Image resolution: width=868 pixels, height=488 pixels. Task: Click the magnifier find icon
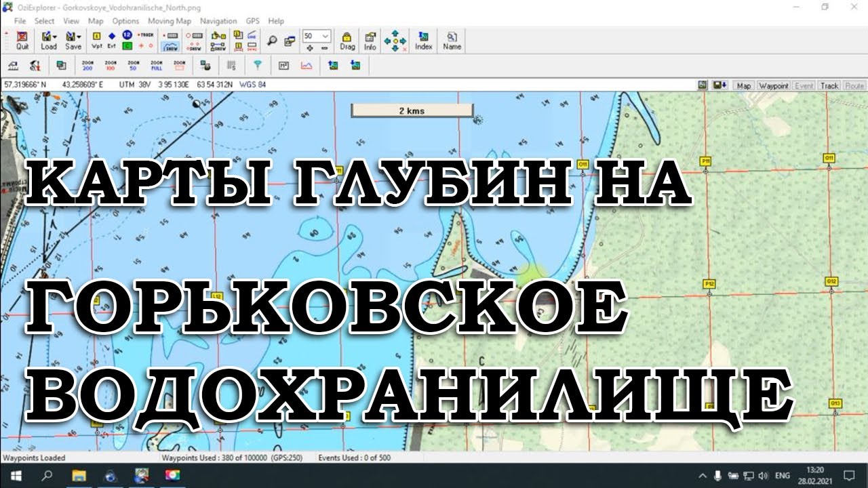pos(272,41)
